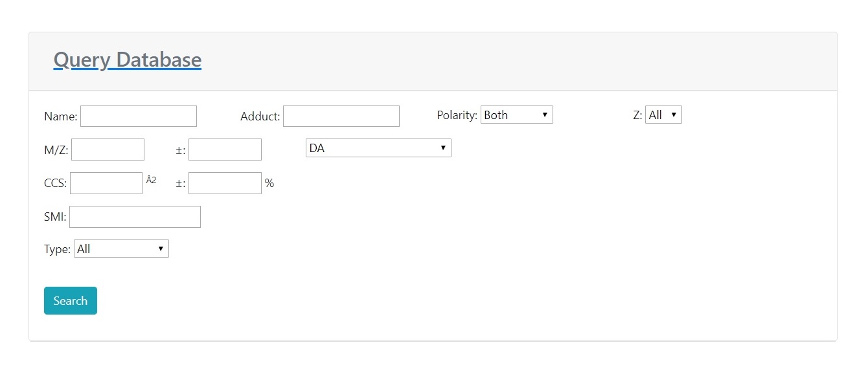Viewport: 868px width, 367px height.
Task: Open the Type dropdown set to All
Action: (x=122, y=249)
